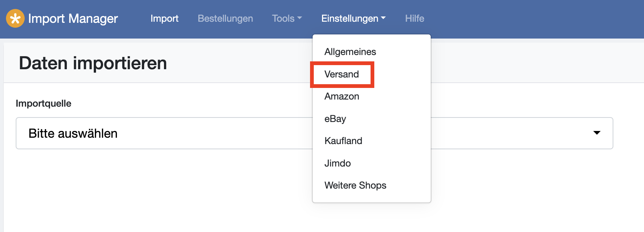Screen dimensions: 644x232
Task: Select Weitere Shops menu item
Action: coord(355,185)
